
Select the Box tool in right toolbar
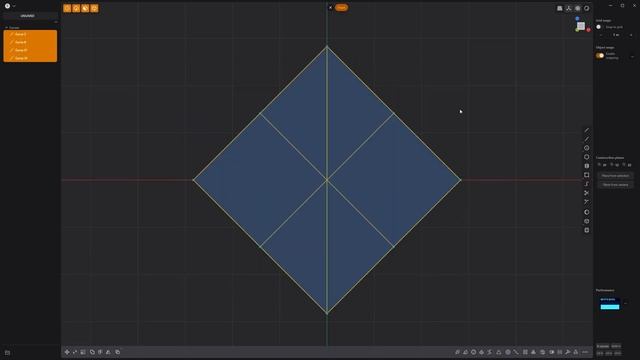[587, 230]
